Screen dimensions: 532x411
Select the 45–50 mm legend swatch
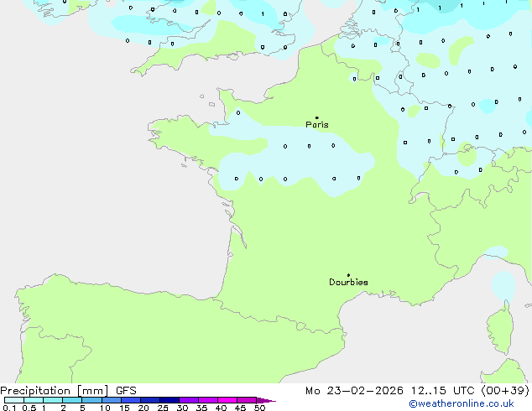(x=247, y=400)
